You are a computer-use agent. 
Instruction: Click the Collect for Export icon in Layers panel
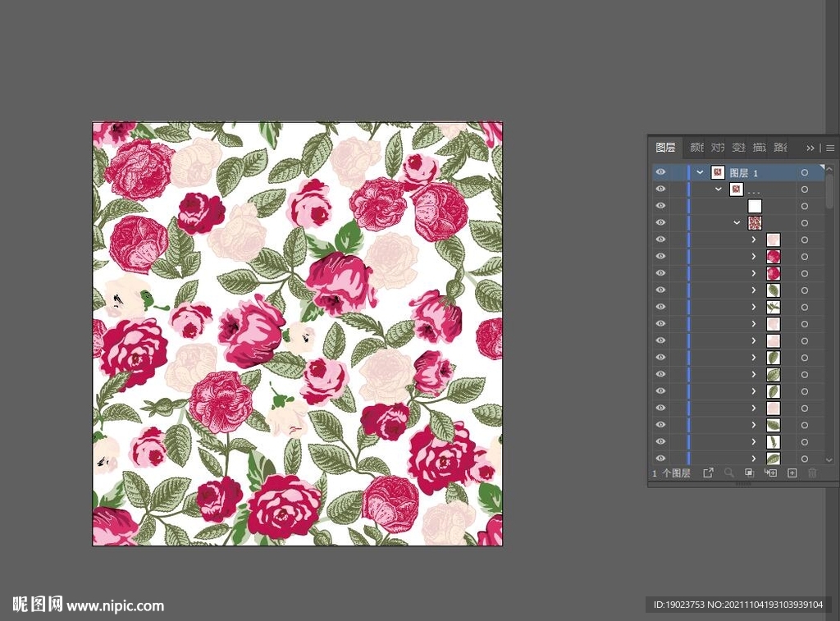[x=709, y=473]
